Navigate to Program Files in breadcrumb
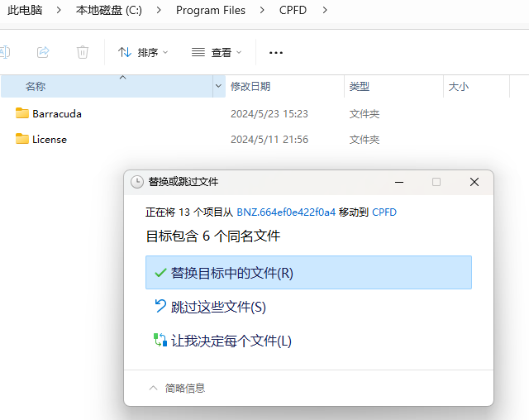 211,10
